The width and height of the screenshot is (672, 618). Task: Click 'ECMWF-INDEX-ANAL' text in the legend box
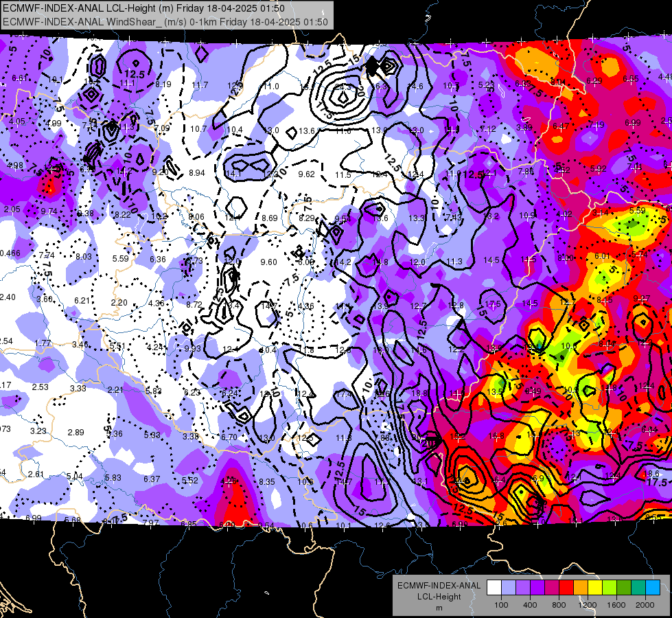pos(439,586)
